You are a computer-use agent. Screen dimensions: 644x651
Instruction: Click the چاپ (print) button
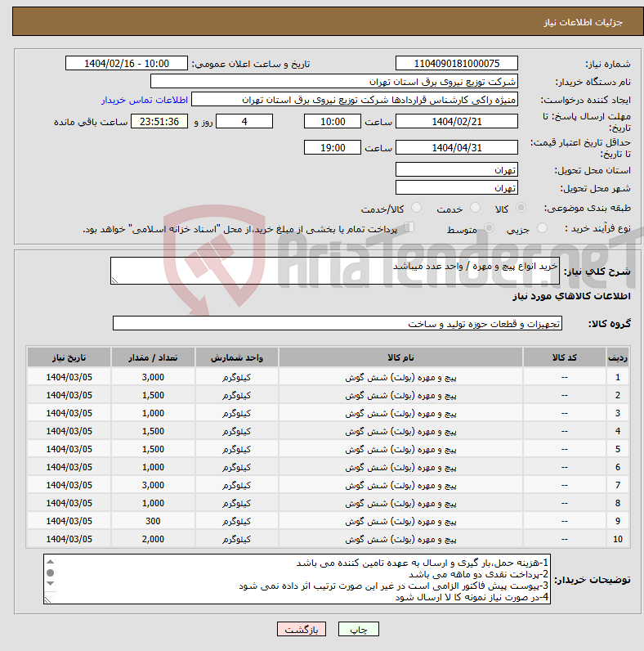click(x=359, y=629)
